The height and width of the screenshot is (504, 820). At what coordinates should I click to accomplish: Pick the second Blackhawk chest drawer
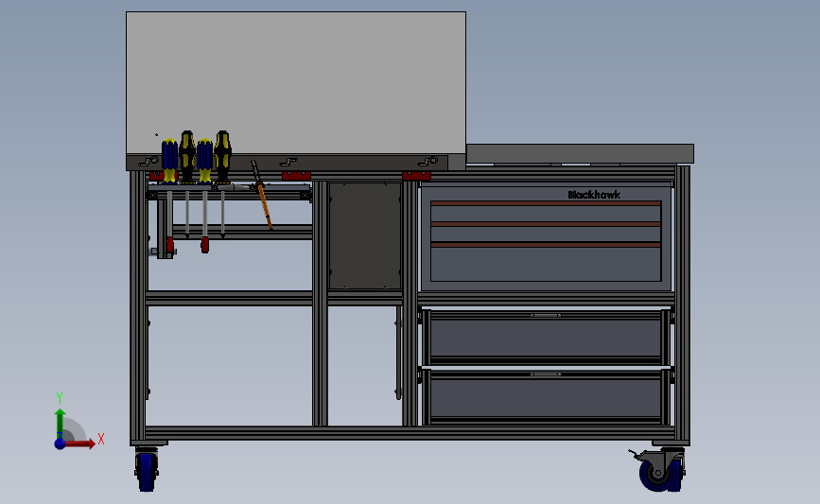click(546, 234)
